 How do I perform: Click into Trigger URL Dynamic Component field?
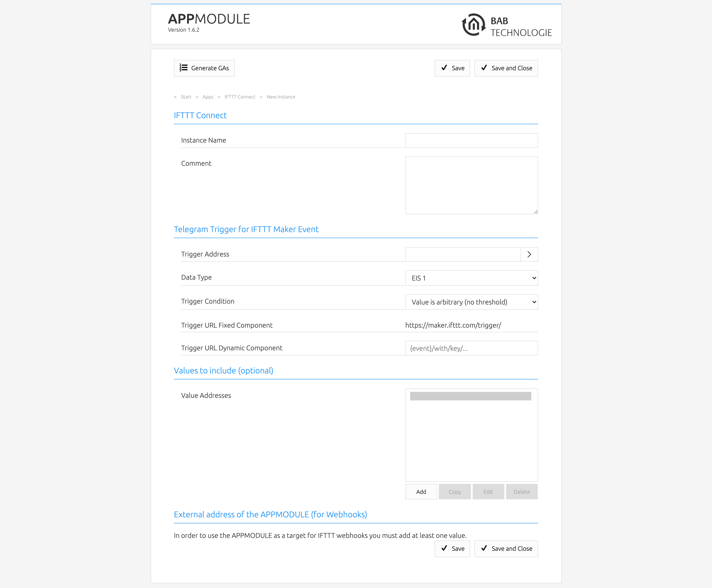[x=471, y=348]
